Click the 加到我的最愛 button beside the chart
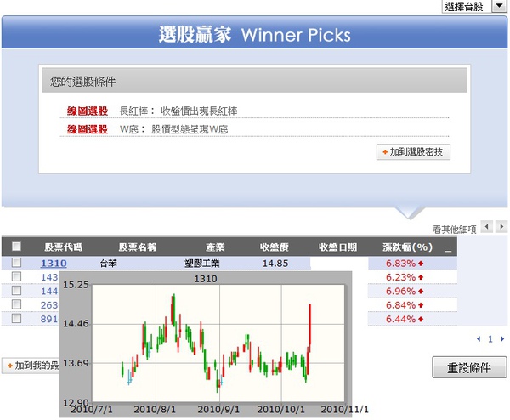510x420 pixels. pos(31,366)
